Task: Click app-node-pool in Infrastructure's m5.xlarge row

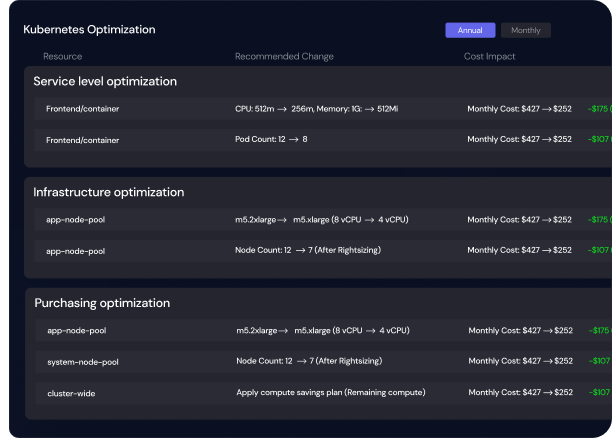Action: tap(75, 220)
